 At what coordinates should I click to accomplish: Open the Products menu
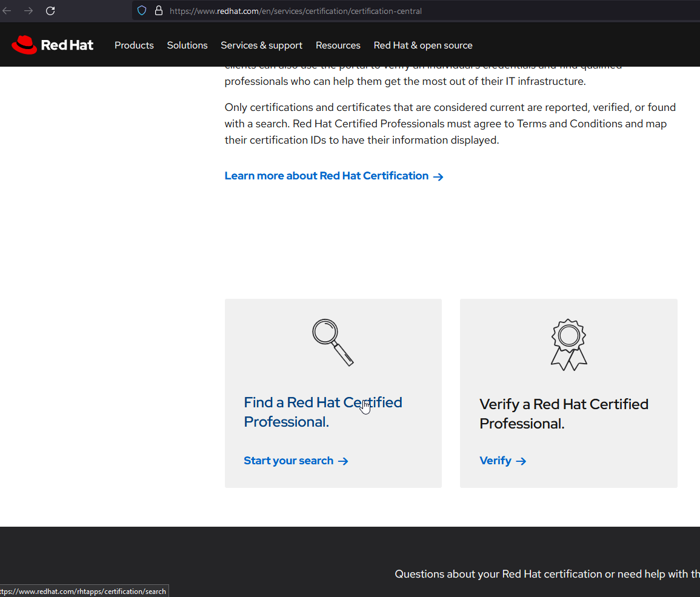[134, 45]
